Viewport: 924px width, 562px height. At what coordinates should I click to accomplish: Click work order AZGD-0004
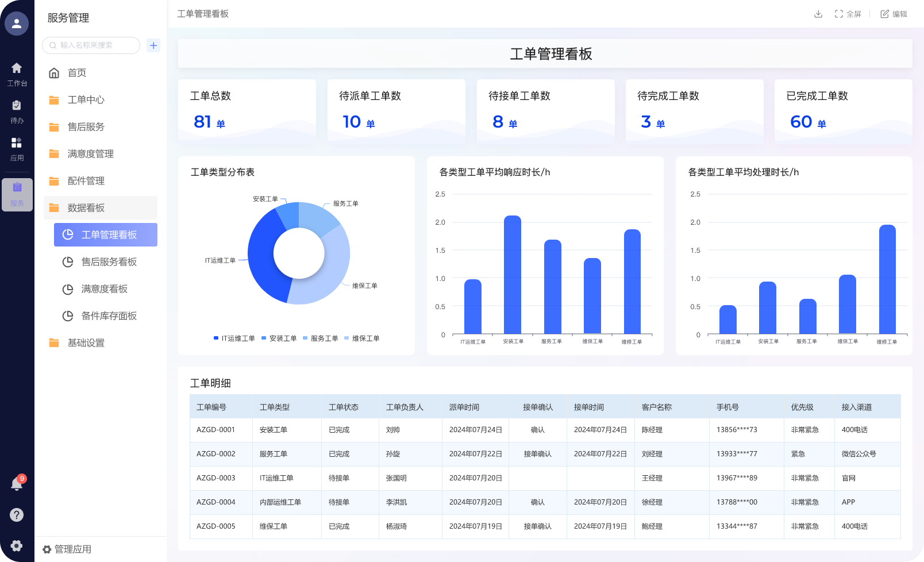[x=215, y=502]
